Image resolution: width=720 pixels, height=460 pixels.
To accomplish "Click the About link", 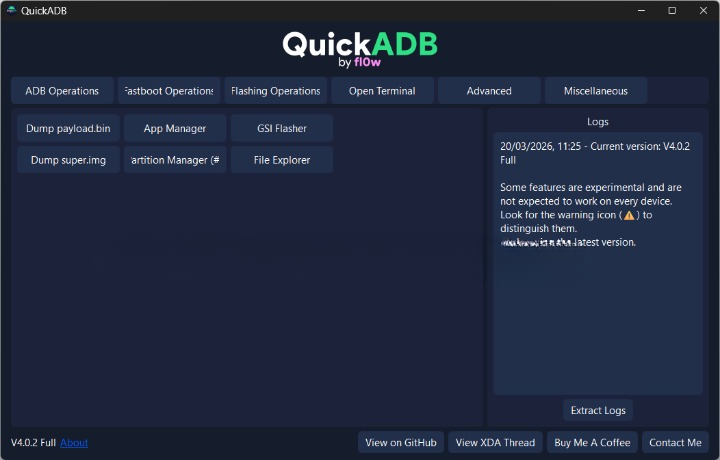I will point(74,443).
